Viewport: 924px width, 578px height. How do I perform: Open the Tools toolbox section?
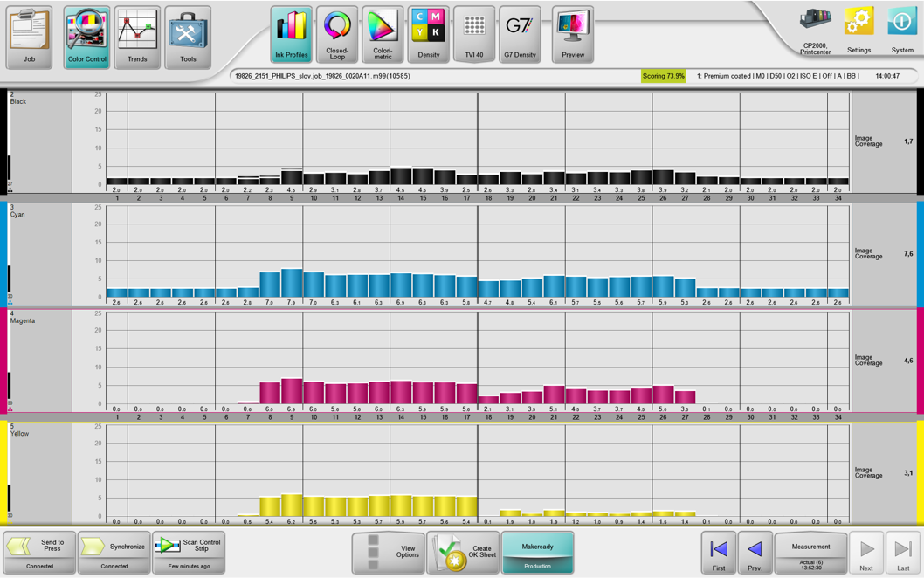point(188,38)
